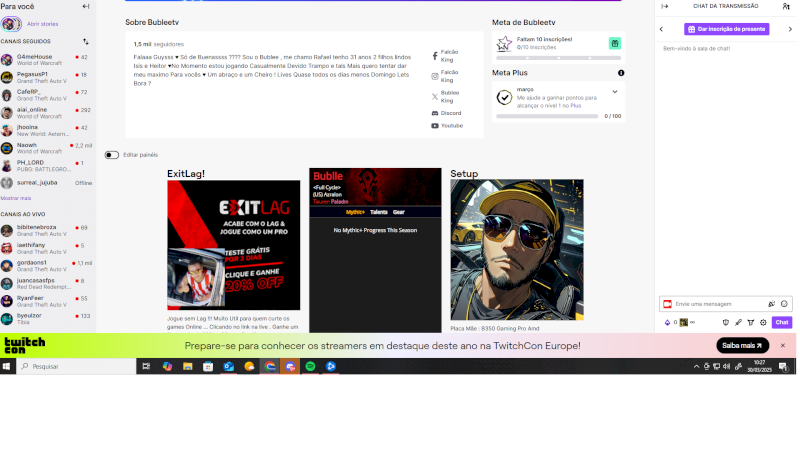This screenshot has height=450, width=800.
Task: Click the gift calendar icon in Meta
Action: point(615,43)
